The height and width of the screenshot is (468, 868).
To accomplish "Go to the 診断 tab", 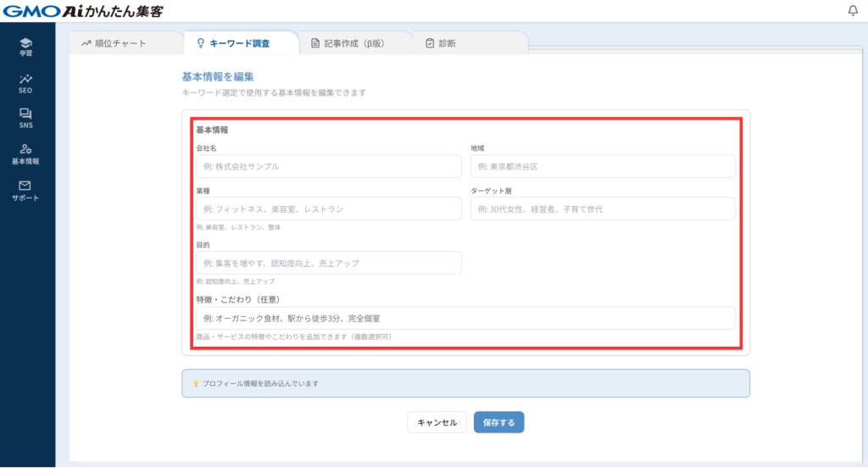I will click(x=441, y=43).
